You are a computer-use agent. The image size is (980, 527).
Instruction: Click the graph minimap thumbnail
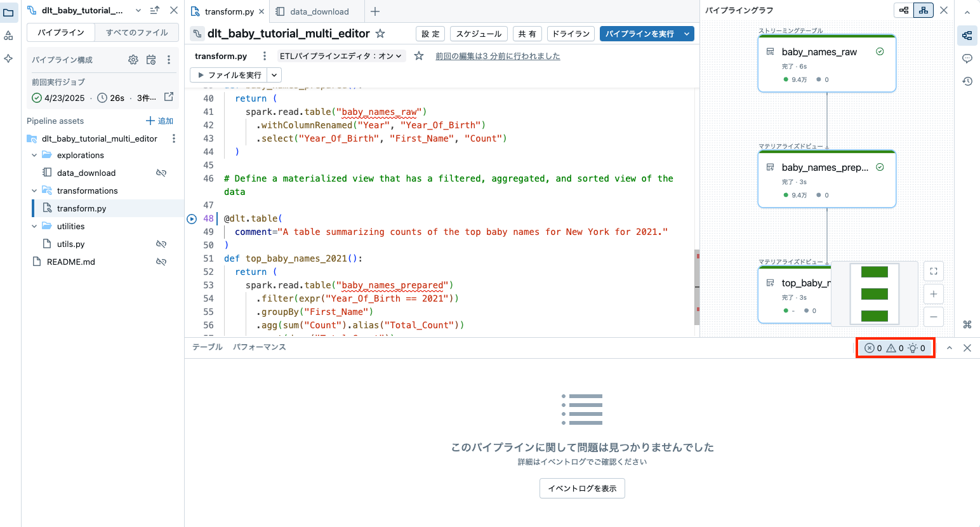click(874, 293)
